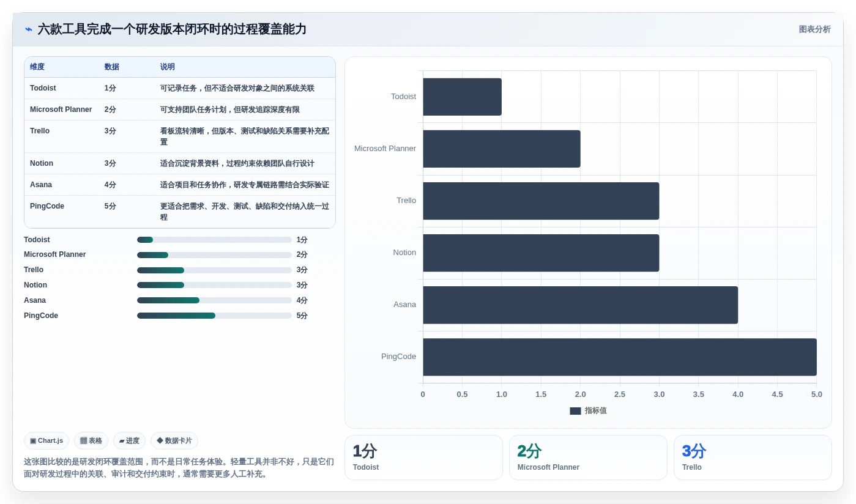Click the 维度 column header
Screen dimensions: 856x504
pyautogui.click(x=37, y=67)
